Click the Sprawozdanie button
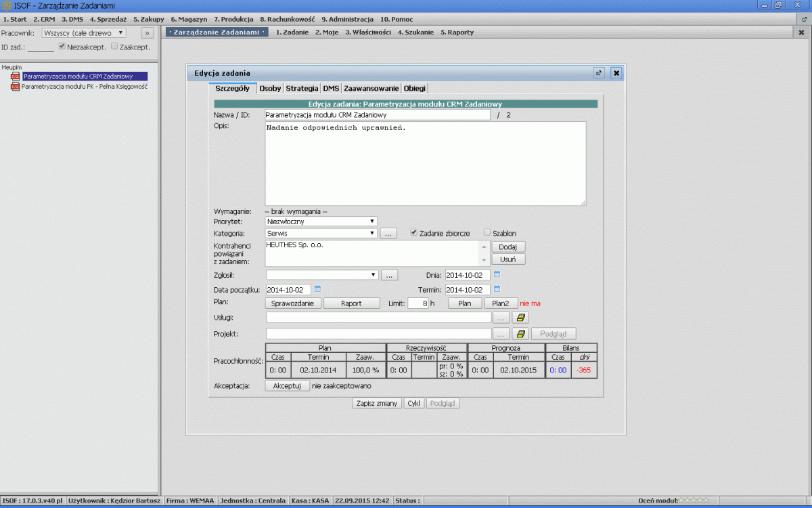Screen dimensions: 812x508 292,303
